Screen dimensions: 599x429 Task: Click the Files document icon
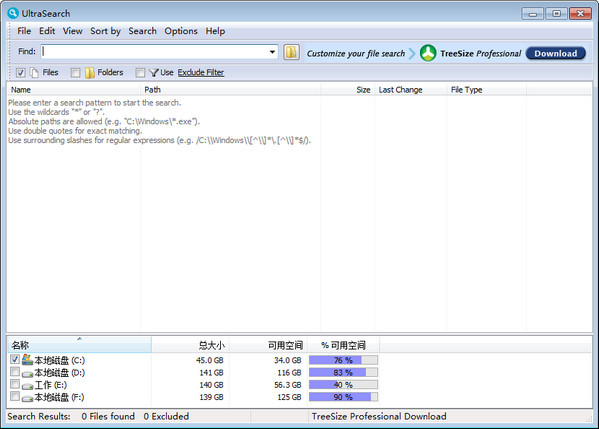(34, 73)
